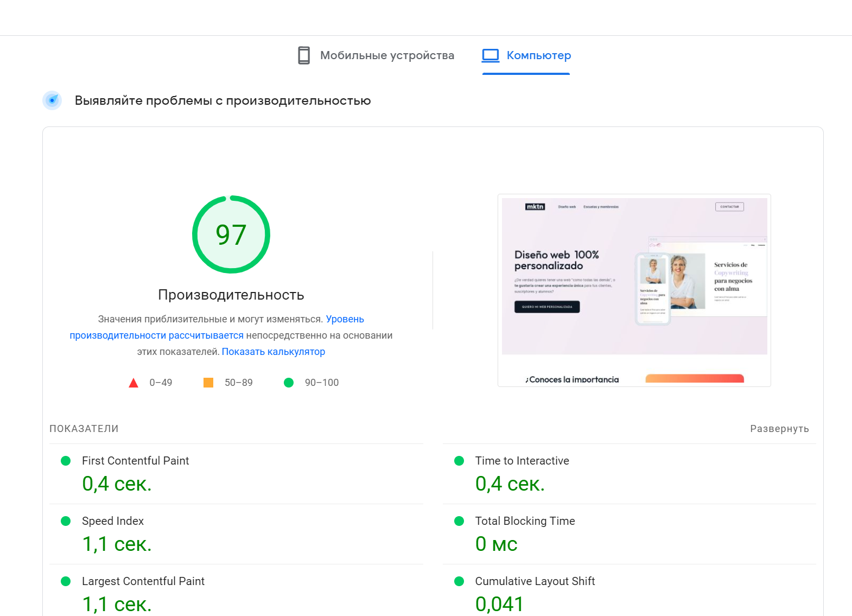Click green dot beside Time to Interactive

tap(459, 461)
